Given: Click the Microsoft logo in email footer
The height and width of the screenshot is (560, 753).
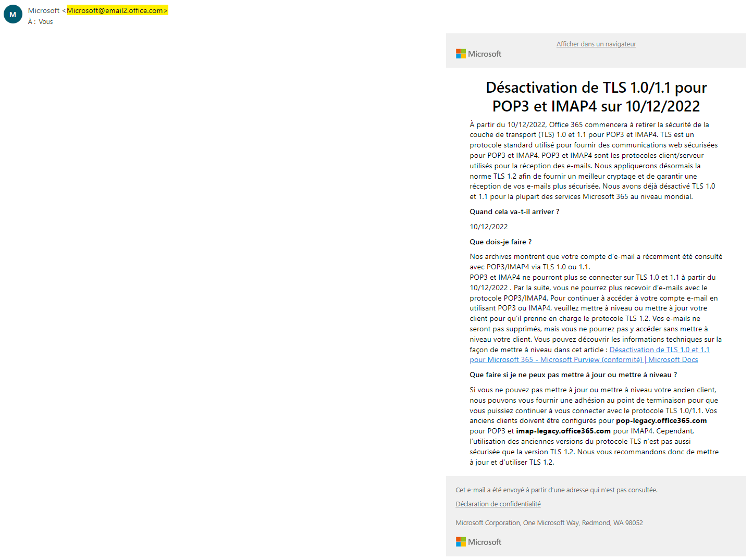Looking at the screenshot, I should [478, 542].
